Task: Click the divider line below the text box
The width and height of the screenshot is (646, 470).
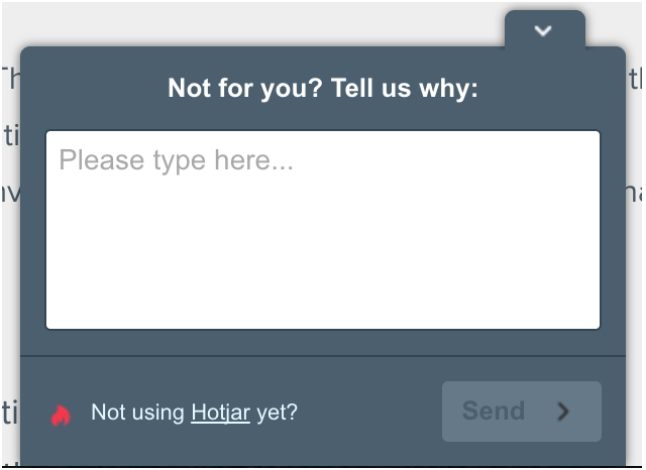Action: (x=322, y=356)
